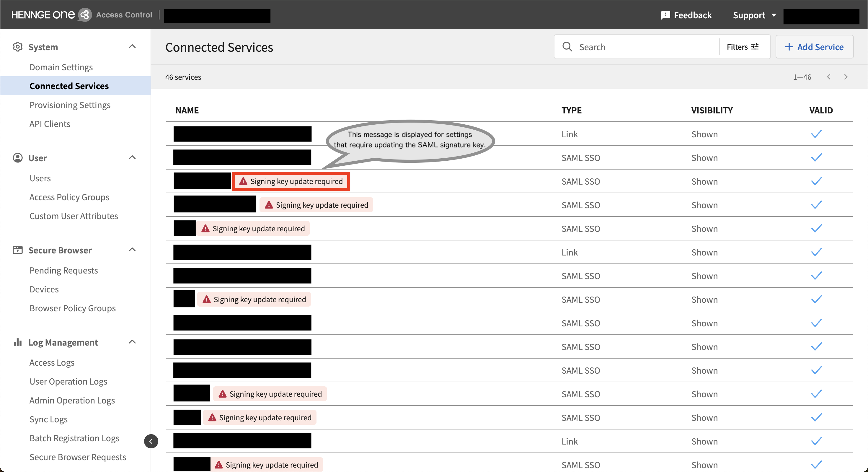Collapse the User section

click(x=133, y=157)
